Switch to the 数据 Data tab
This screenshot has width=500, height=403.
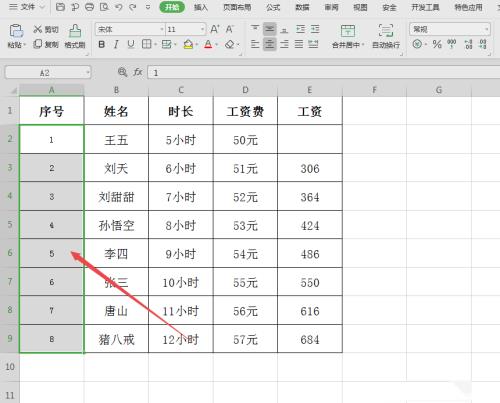pyautogui.click(x=302, y=7)
